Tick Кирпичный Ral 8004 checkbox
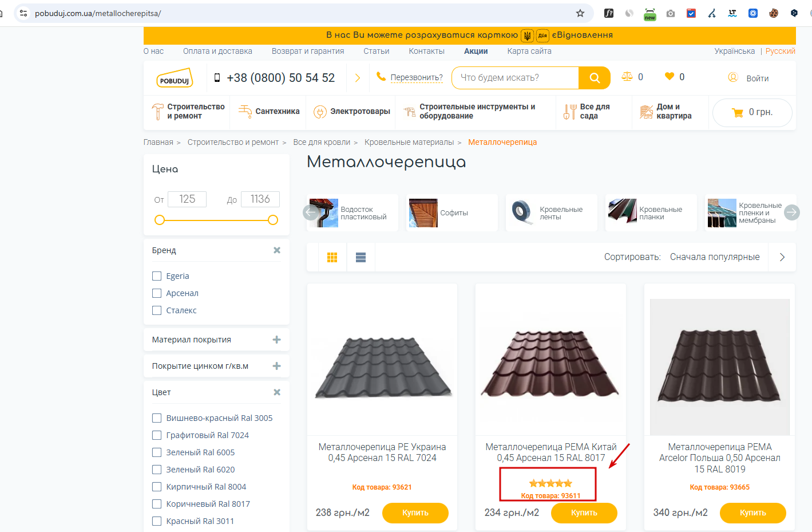Viewport: 812px width, 532px height. click(157, 487)
